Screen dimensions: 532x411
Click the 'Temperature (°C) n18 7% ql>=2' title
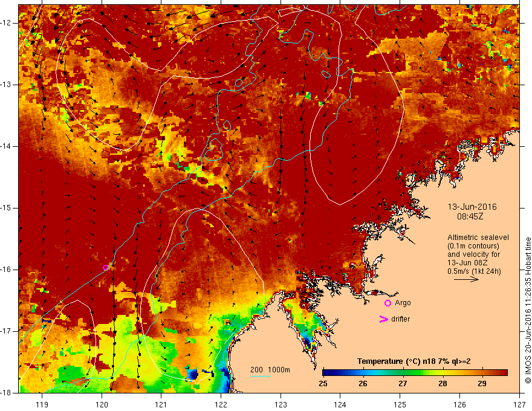pos(414,361)
